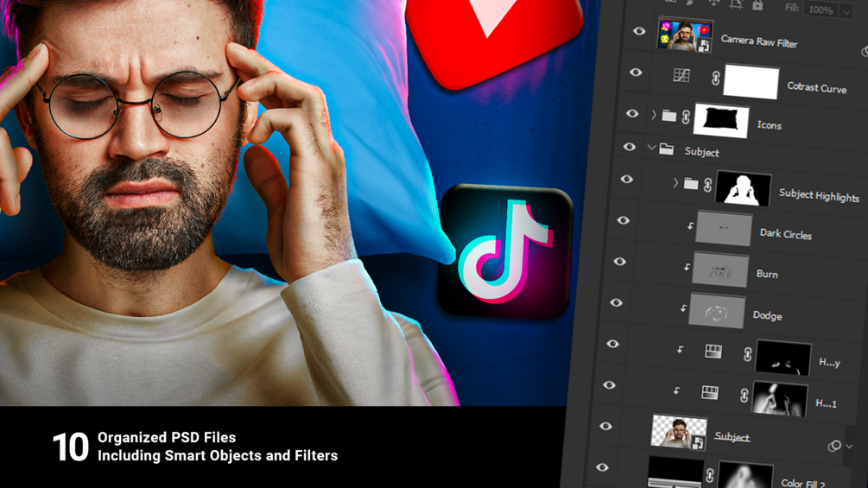Click the folder icon of Subject group
The height and width of the screenshot is (488, 868).
coord(667,149)
